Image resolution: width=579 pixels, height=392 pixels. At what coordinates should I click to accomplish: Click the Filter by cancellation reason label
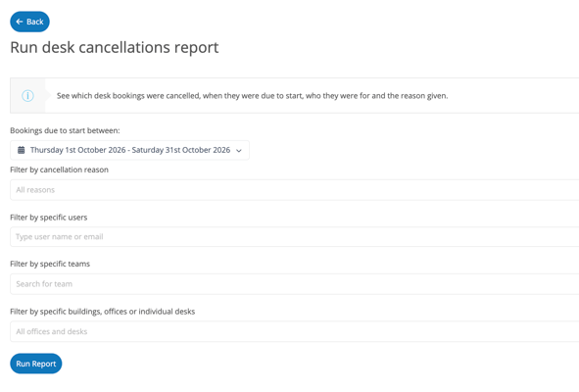click(x=59, y=170)
